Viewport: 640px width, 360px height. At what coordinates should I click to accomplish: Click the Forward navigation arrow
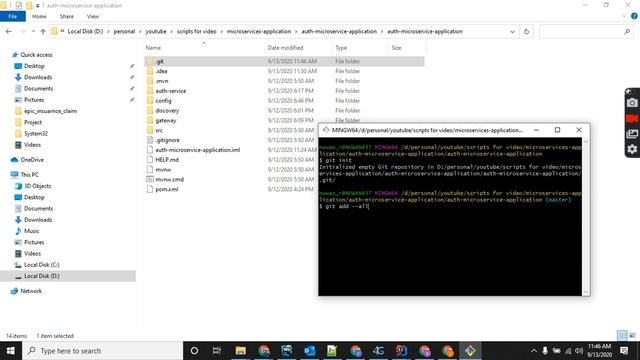coord(22,31)
